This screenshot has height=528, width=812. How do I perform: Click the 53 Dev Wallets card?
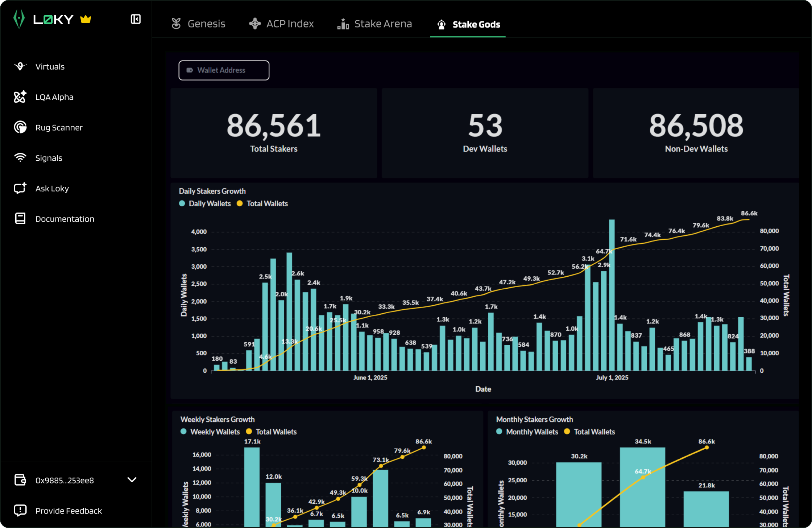click(x=485, y=133)
